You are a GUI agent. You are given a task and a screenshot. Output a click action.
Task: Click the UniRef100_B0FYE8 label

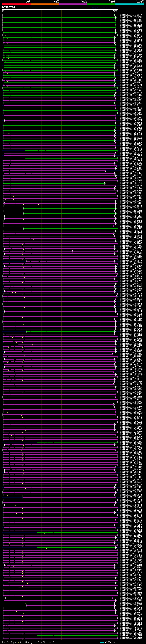(131, 334)
